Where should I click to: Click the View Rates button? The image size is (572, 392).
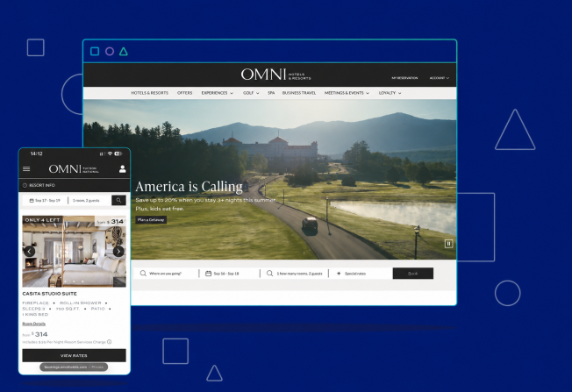click(x=74, y=355)
